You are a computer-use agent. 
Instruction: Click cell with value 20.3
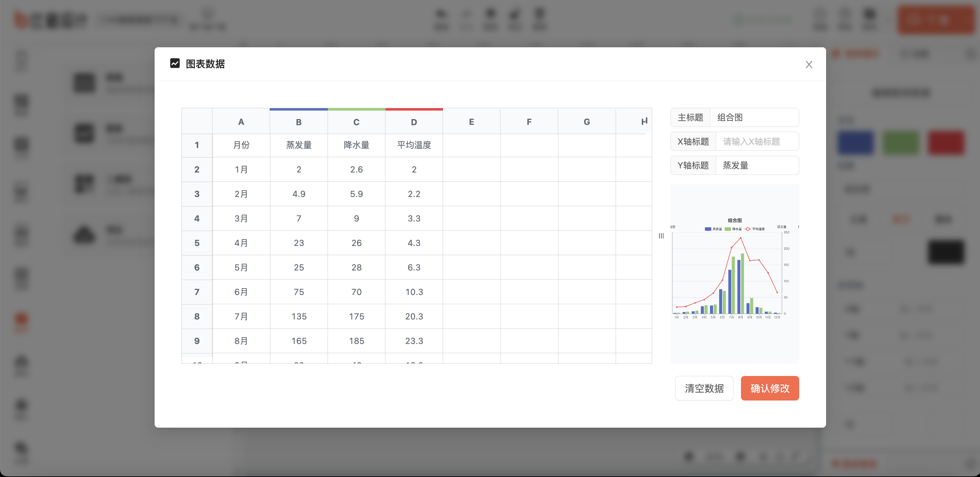point(414,316)
